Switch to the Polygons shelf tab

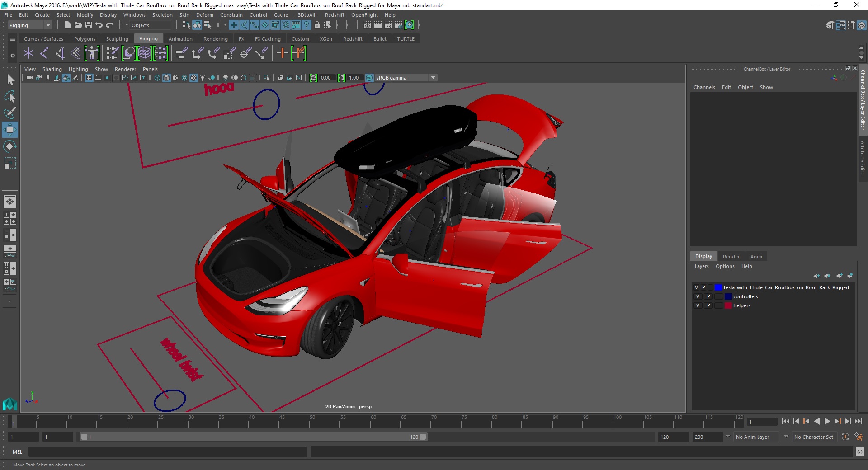point(85,39)
